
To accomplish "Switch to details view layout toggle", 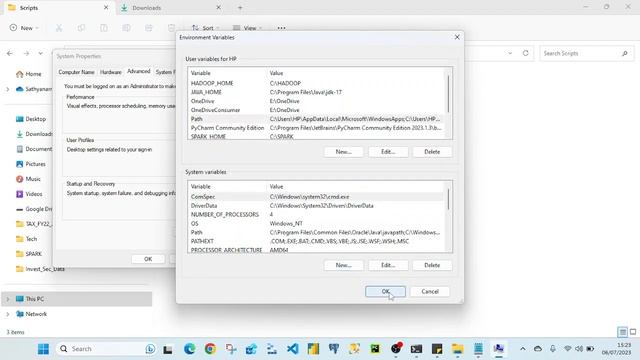I will pos(622,332).
